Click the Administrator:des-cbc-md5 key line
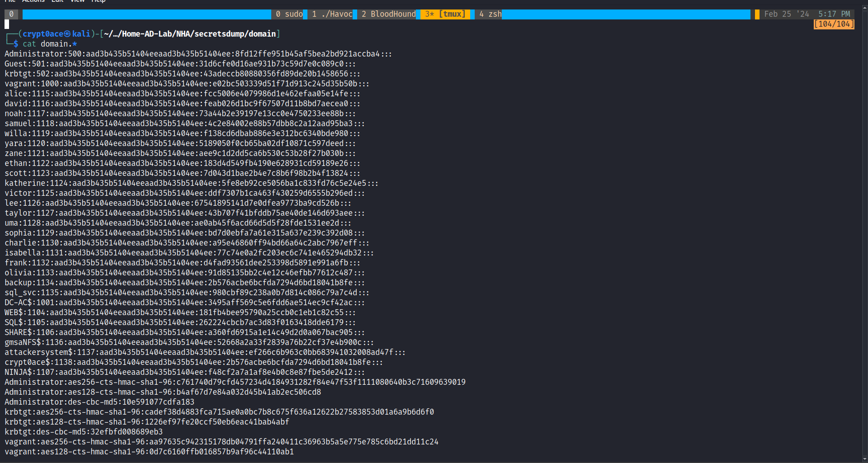868x463 pixels. pos(99,402)
